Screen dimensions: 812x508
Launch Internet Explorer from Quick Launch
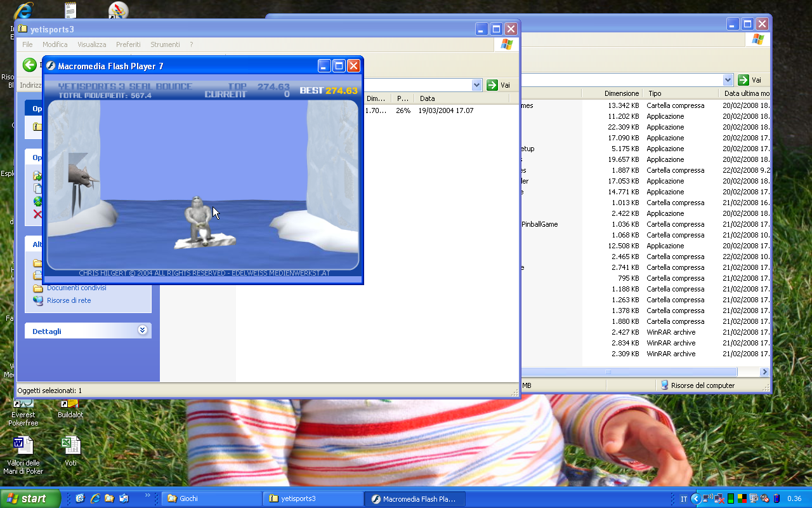click(x=95, y=498)
